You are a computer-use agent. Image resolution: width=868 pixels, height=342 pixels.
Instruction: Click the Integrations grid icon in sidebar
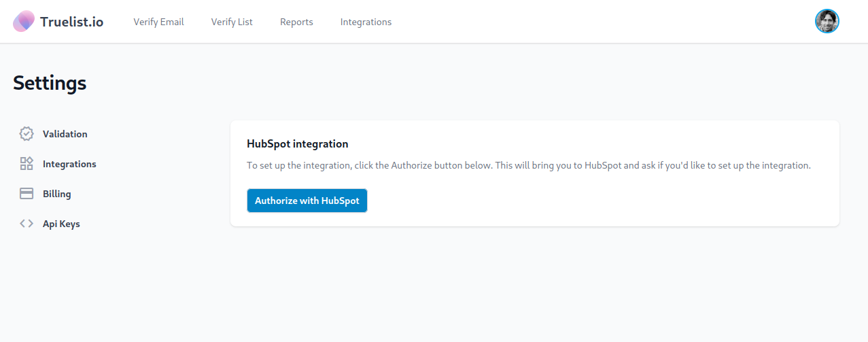tap(27, 164)
